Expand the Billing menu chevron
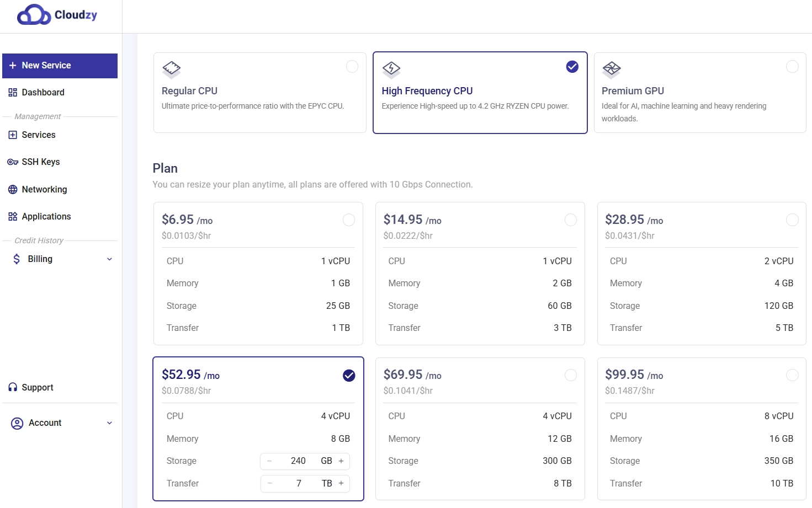Image resolution: width=812 pixels, height=508 pixels. (109, 259)
